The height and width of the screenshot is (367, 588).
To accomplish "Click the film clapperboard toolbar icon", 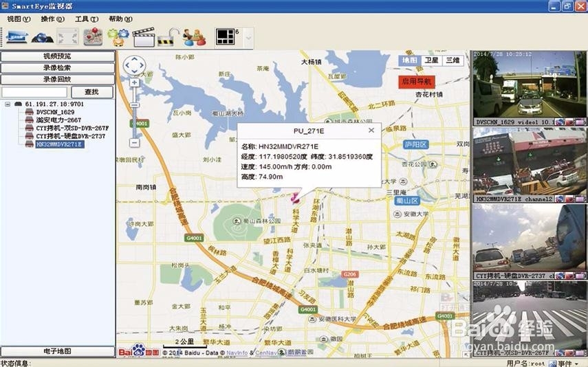I will click(143, 38).
